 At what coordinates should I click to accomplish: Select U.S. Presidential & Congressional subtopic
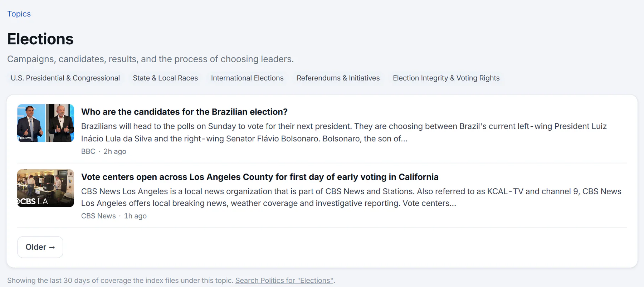coord(65,78)
